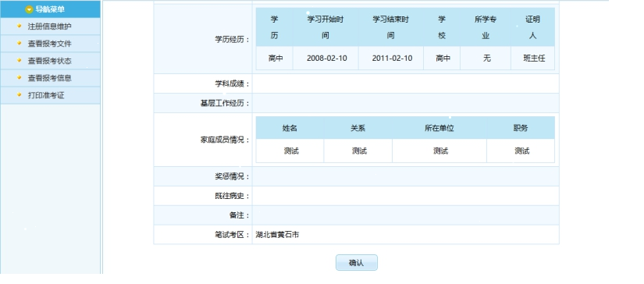Select the 家庭成员情况 row label
Screen dimensions: 644x284
[x=225, y=140]
